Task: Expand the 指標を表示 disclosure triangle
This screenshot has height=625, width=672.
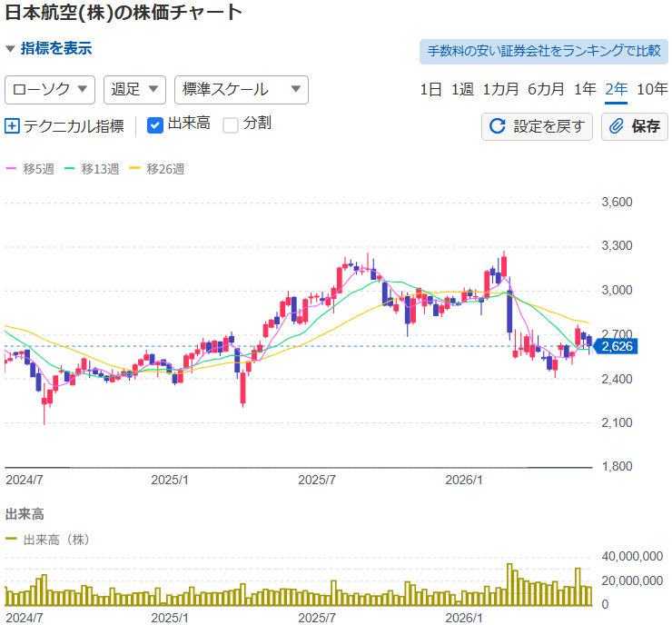Action: pos(10,49)
